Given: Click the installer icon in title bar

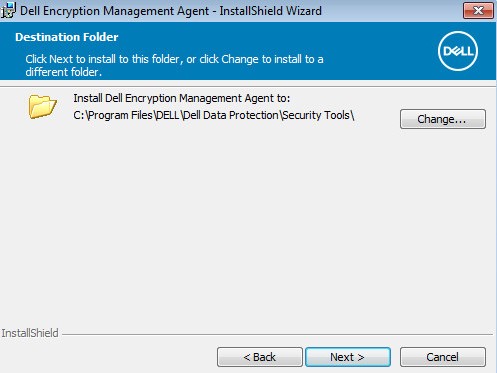Looking at the screenshot, I should [8, 10].
